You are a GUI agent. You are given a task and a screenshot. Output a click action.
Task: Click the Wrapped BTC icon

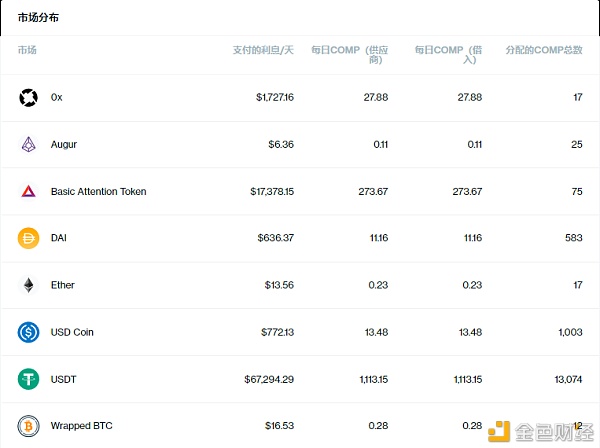pos(28,426)
